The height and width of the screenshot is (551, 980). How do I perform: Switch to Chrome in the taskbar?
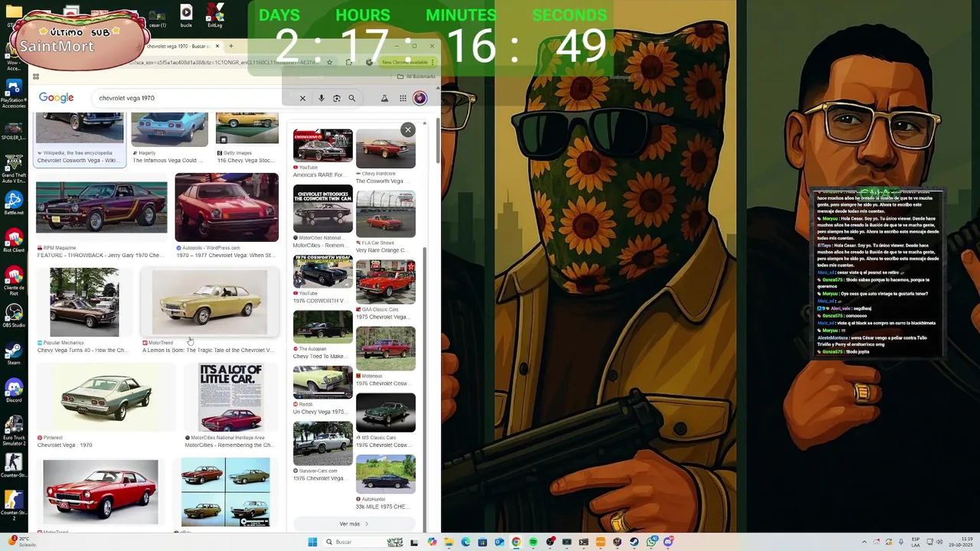point(516,542)
